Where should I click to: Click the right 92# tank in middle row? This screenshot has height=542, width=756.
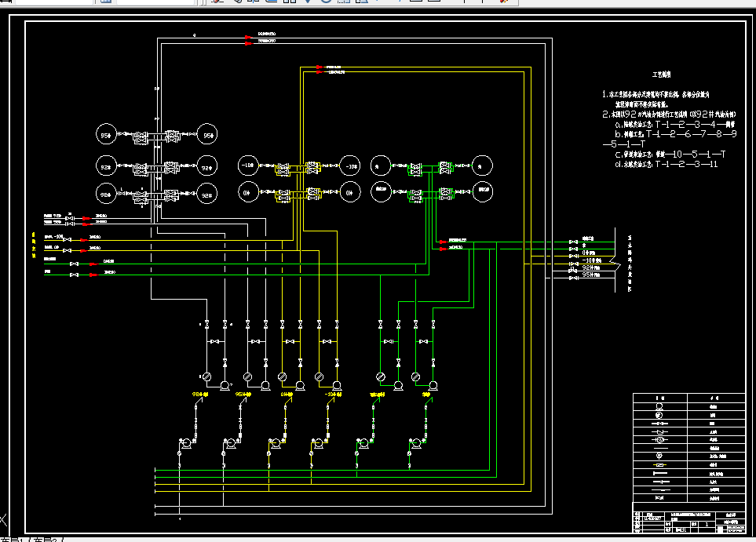click(x=207, y=167)
